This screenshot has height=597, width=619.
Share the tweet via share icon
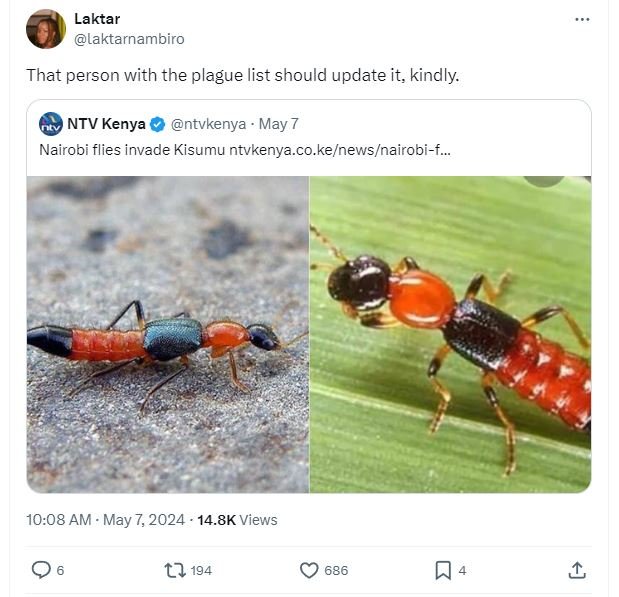pyautogui.click(x=576, y=570)
